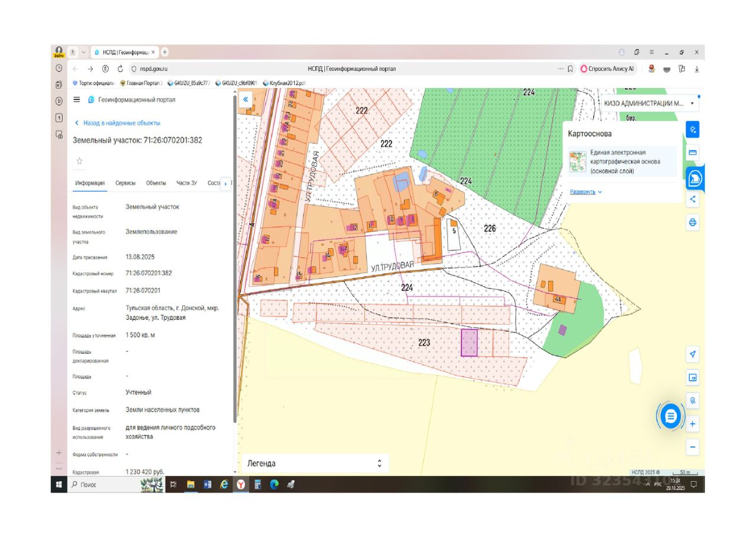The width and height of the screenshot is (756, 535).
Task: Open File Explorer from the taskbar
Action: [191, 485]
